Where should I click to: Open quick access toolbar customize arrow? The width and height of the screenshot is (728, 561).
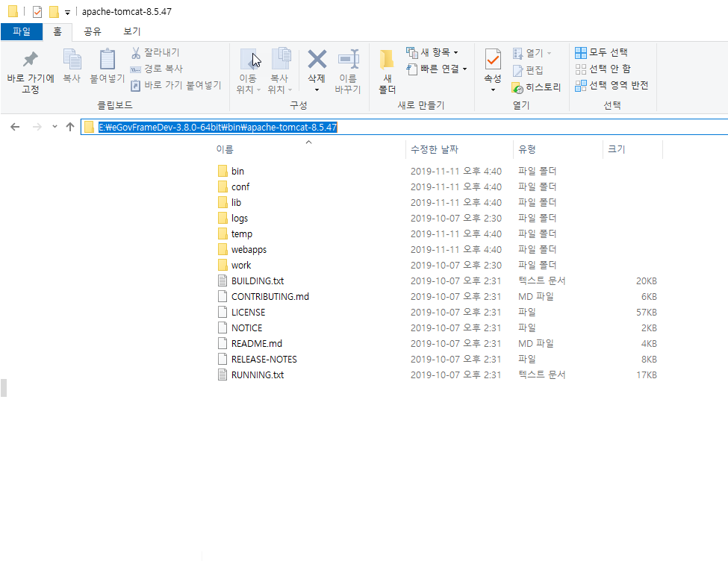(67, 13)
